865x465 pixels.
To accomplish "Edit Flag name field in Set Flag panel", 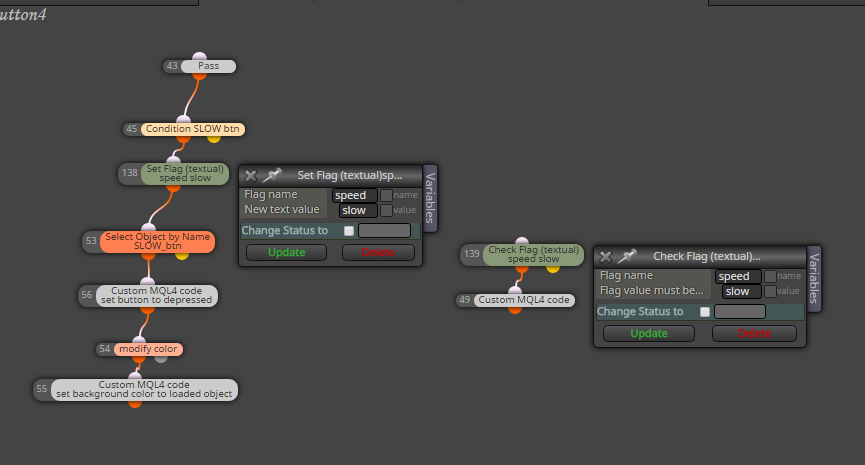I will (355, 195).
